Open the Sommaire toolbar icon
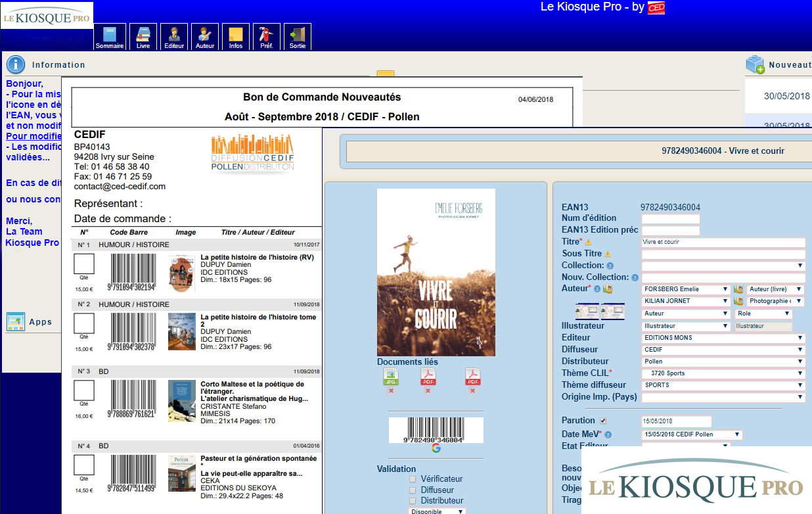The width and height of the screenshot is (812, 514). (110, 37)
